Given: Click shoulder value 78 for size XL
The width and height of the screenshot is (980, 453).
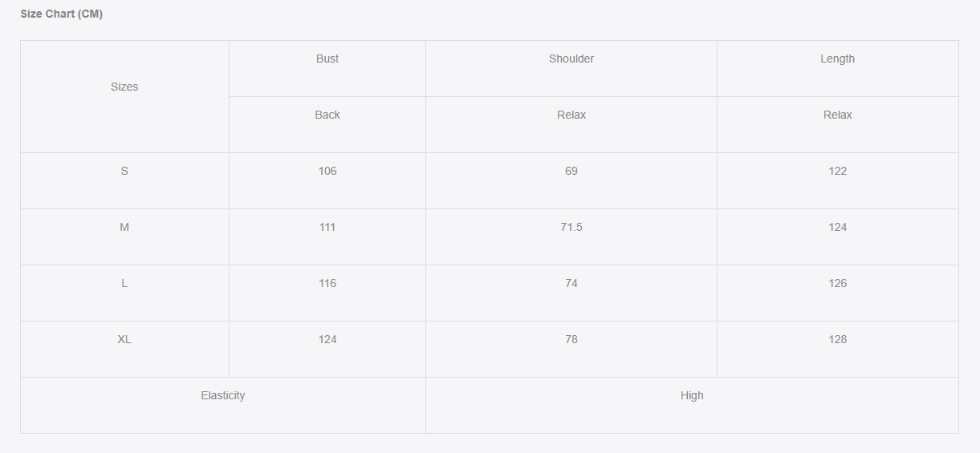Looking at the screenshot, I should pos(571,339).
